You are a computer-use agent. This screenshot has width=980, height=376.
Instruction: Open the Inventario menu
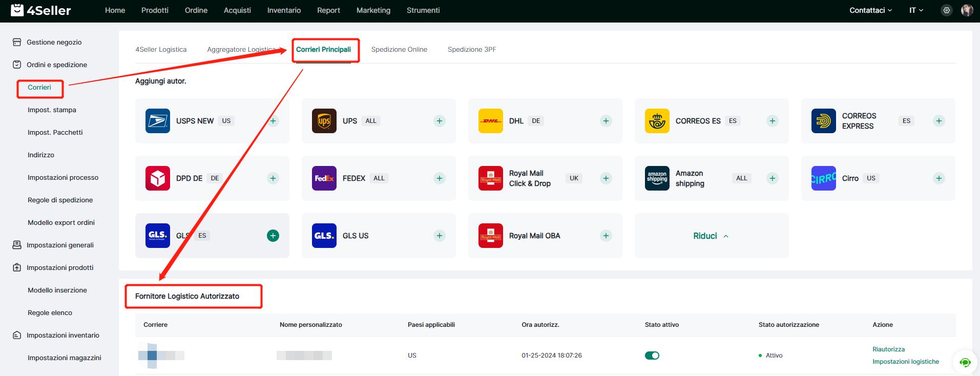click(284, 10)
